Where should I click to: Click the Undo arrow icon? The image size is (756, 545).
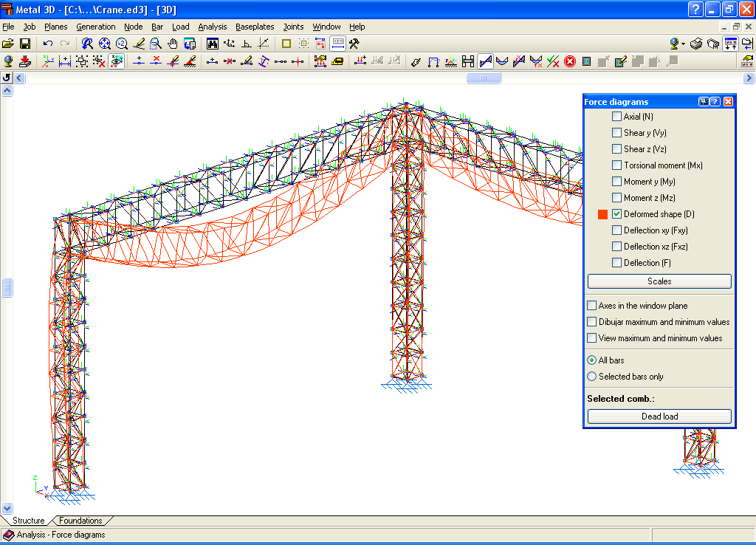coord(48,44)
